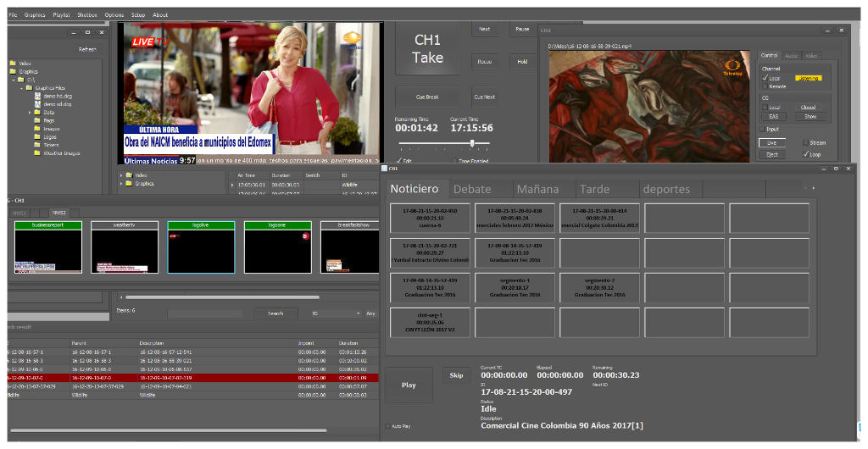Click the Pause button
The width and height of the screenshot is (868, 449).
coord(522,30)
